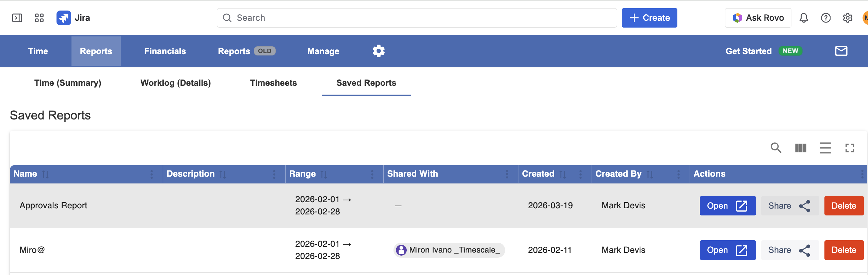Open Created column options menu
Image resolution: width=868 pixels, height=275 pixels.
(x=580, y=174)
